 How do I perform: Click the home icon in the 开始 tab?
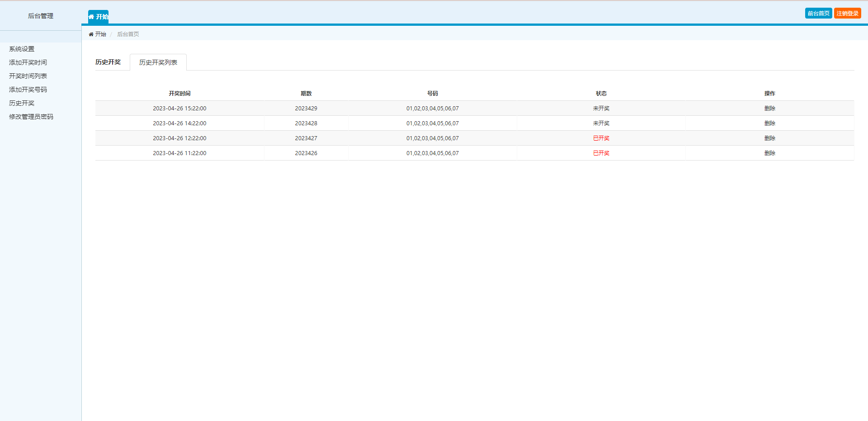coord(91,17)
